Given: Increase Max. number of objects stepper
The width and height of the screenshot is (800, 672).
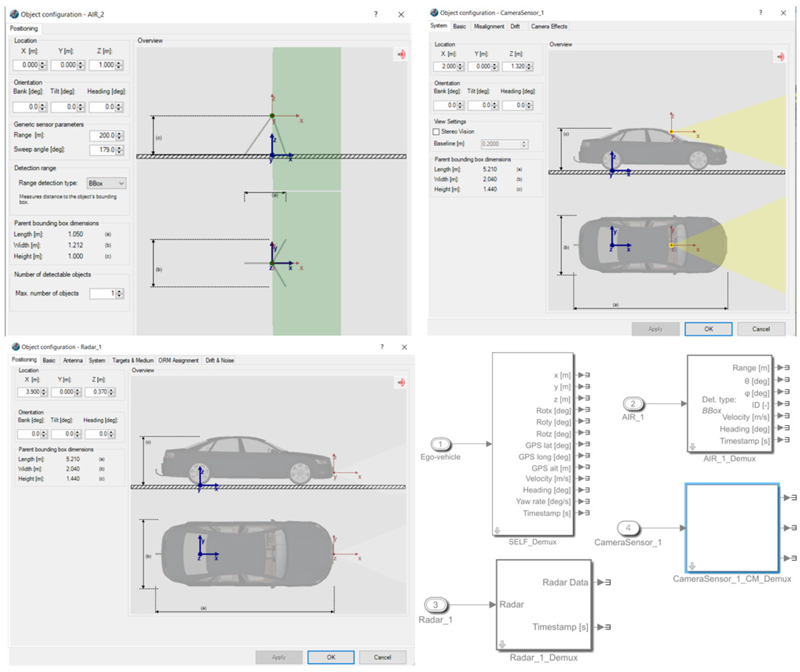Looking at the screenshot, I should click(x=120, y=291).
